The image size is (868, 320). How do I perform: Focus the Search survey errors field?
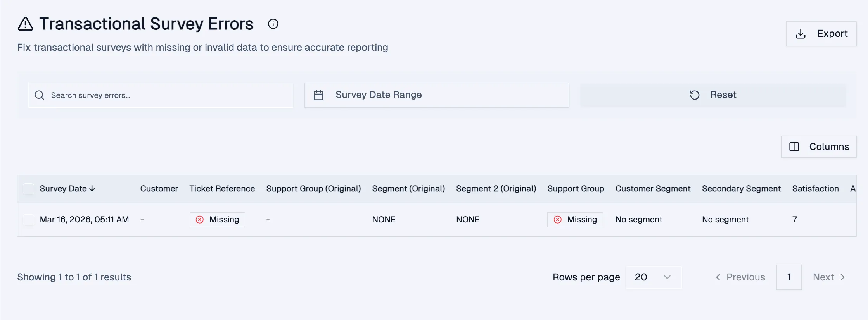(161, 95)
